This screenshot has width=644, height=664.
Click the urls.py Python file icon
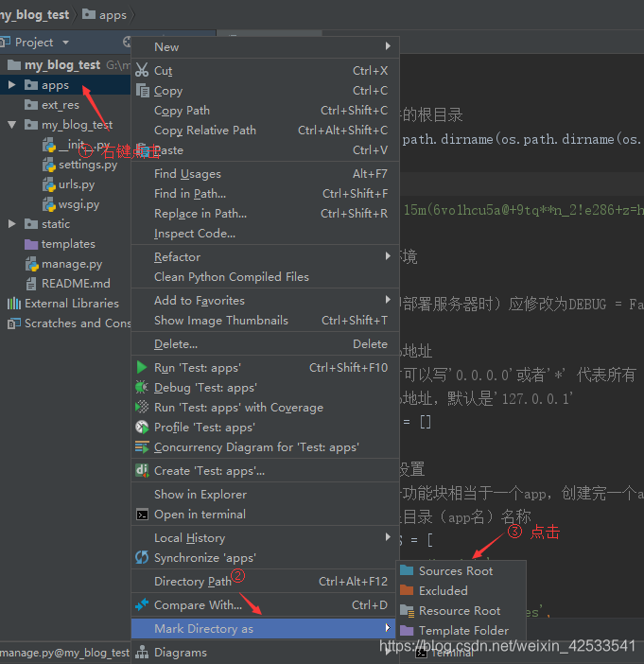pos(49,184)
